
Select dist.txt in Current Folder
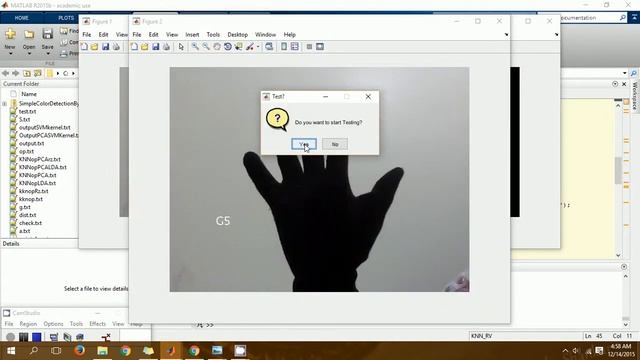[x=27, y=215]
